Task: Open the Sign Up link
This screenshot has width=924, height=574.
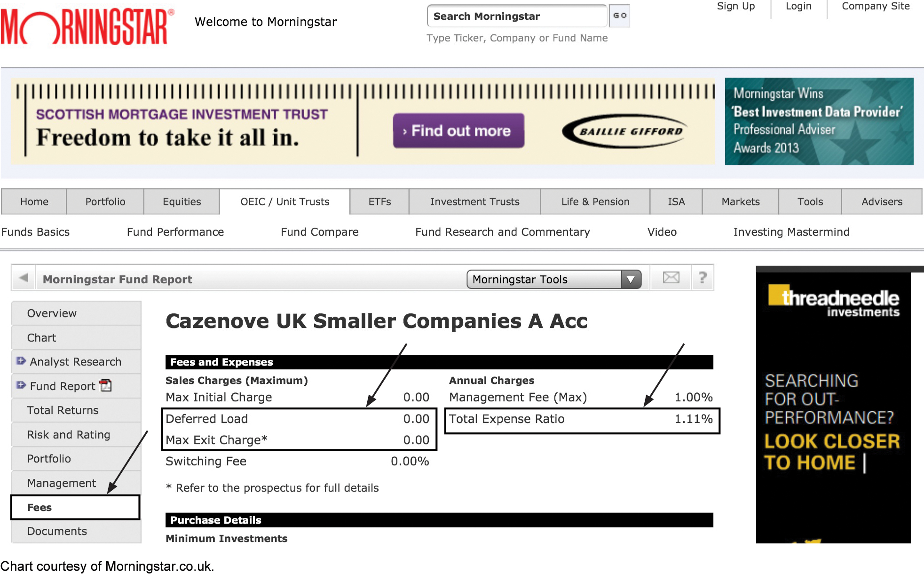Action: (736, 7)
